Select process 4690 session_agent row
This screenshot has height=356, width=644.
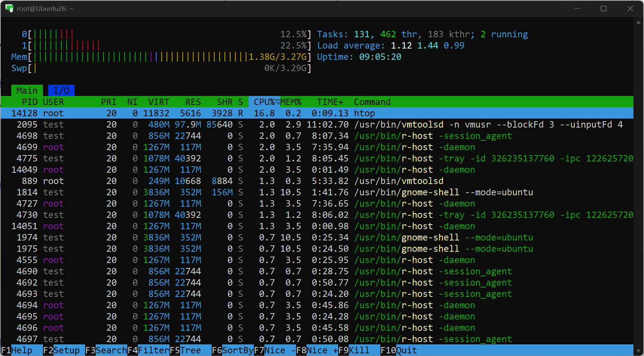tap(317, 271)
